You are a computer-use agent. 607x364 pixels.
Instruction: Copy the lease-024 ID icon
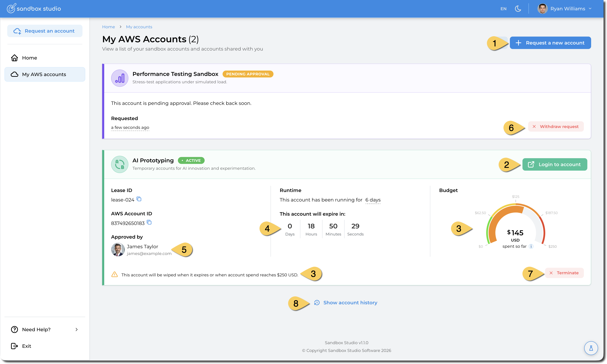139,199
